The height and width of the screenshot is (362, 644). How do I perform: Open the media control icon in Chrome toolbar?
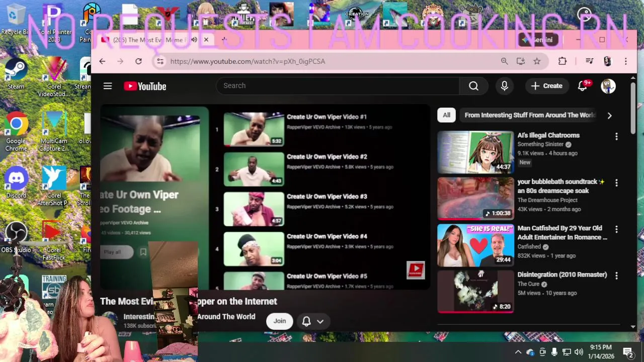(x=589, y=61)
